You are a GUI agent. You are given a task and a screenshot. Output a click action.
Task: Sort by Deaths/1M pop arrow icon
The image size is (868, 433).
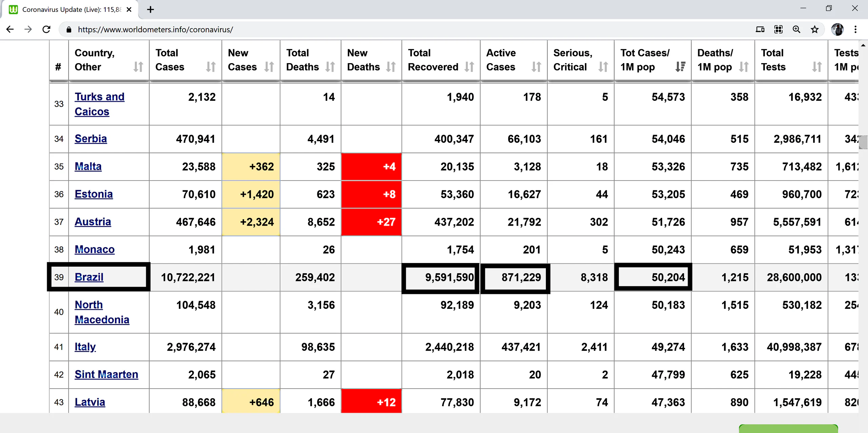[744, 67]
